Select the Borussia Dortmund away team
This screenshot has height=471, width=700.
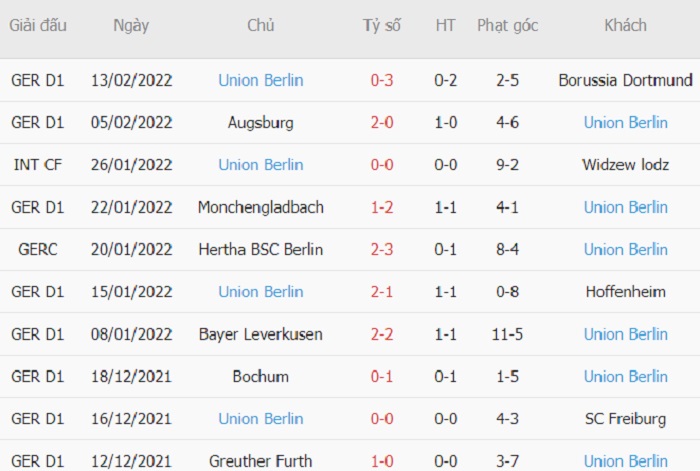pyautogui.click(x=625, y=80)
